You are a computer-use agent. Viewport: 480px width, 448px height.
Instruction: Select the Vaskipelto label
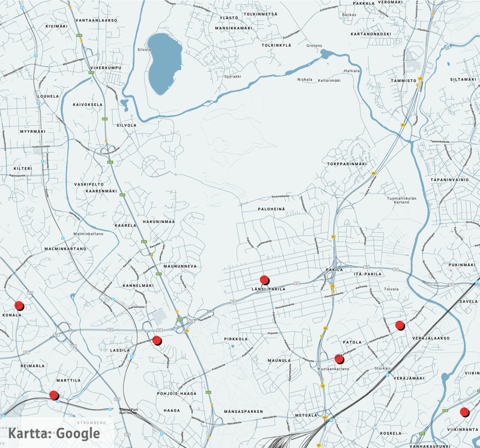point(89,184)
